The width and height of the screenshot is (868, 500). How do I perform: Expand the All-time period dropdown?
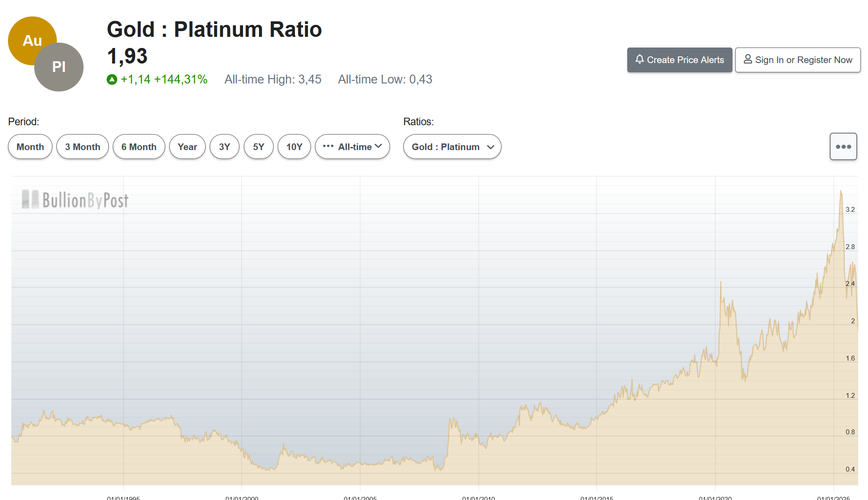pos(352,147)
